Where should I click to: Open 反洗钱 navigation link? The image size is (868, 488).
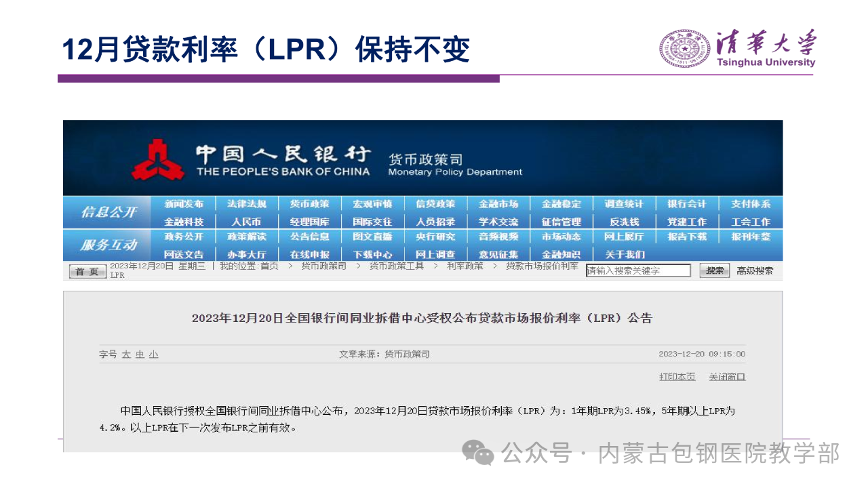click(625, 222)
